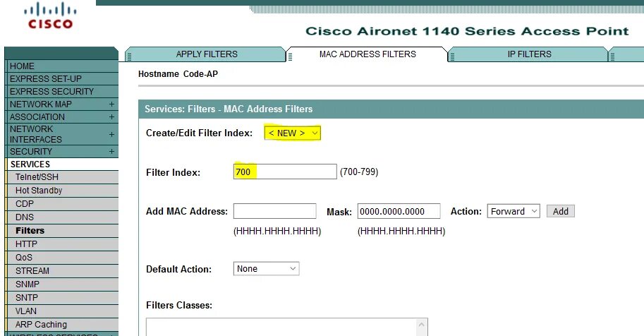Click the Filter Index input field

click(285, 172)
